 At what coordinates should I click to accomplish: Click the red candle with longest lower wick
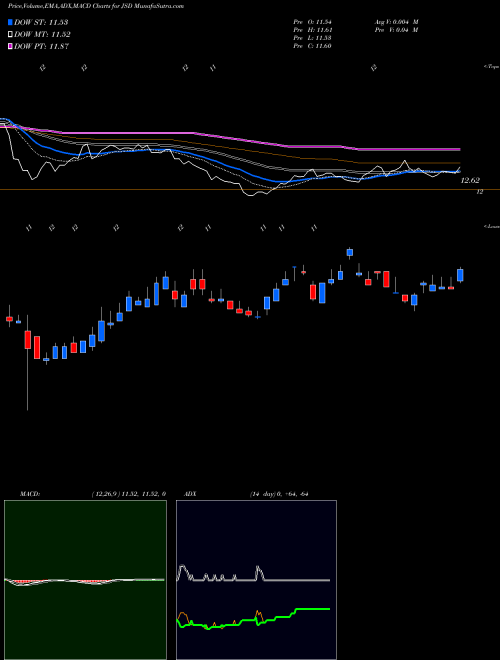[x=28, y=339]
